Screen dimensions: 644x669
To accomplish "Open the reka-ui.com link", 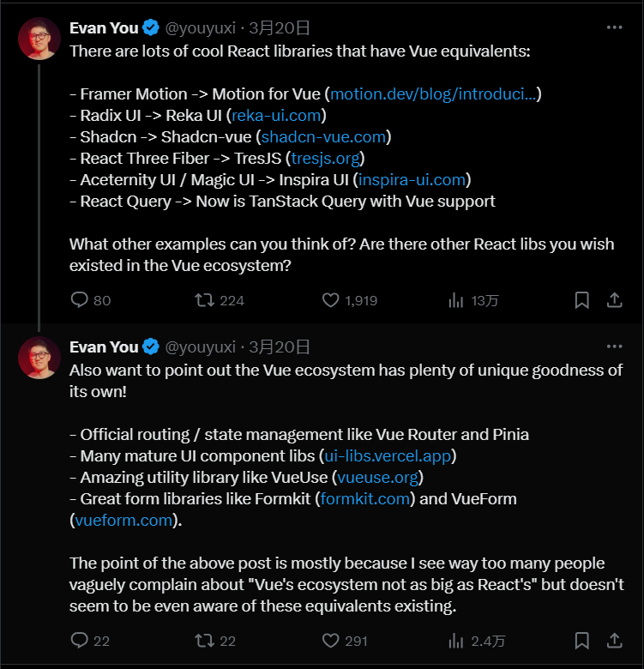I will pyautogui.click(x=276, y=116).
